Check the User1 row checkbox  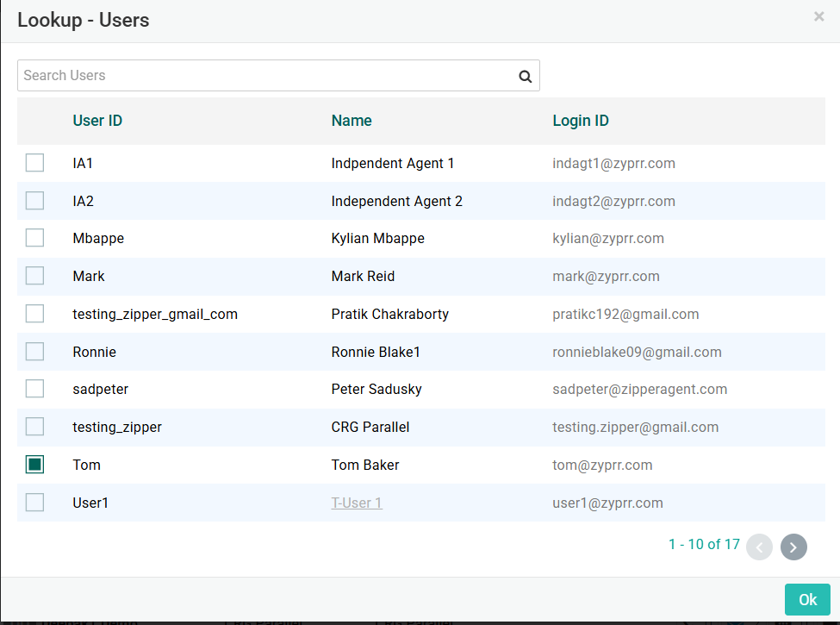(x=34, y=503)
